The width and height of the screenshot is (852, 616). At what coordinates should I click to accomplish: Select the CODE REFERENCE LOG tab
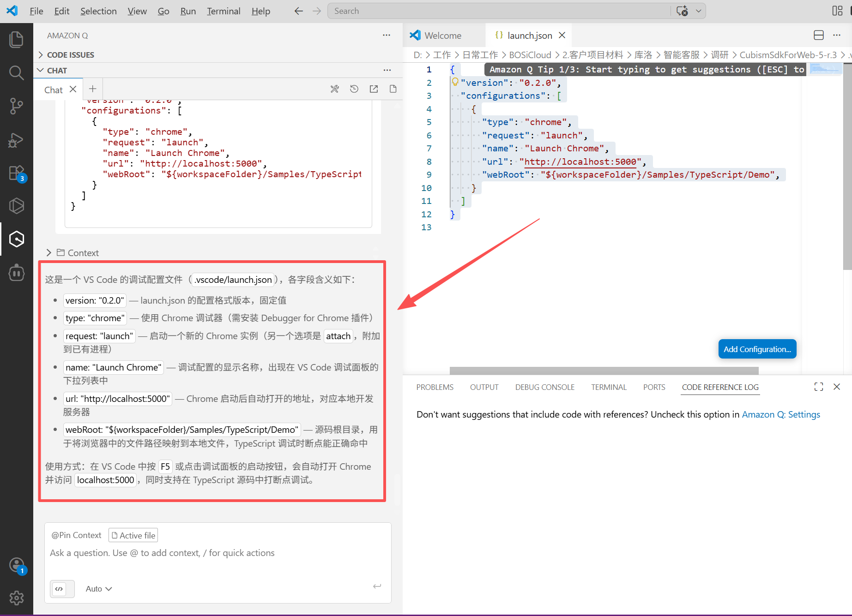720,387
